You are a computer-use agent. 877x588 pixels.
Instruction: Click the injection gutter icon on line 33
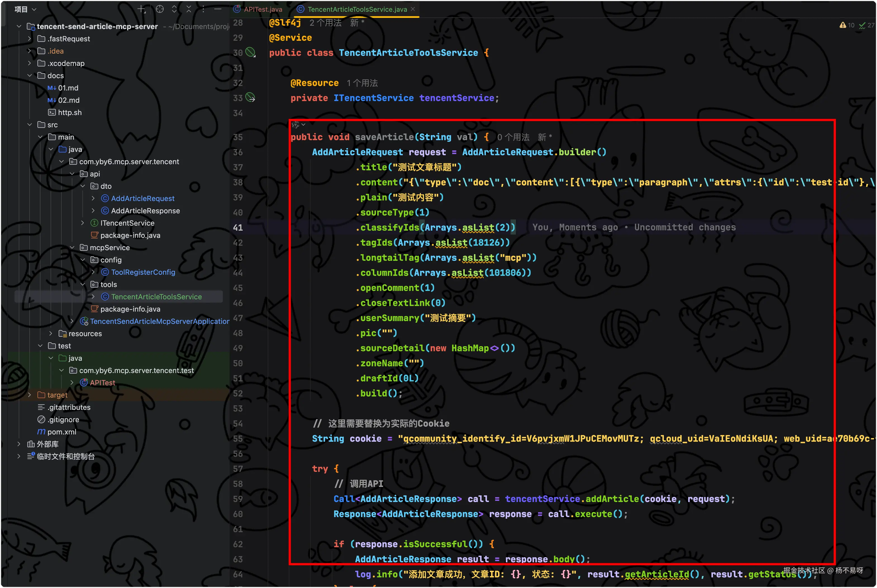250,98
